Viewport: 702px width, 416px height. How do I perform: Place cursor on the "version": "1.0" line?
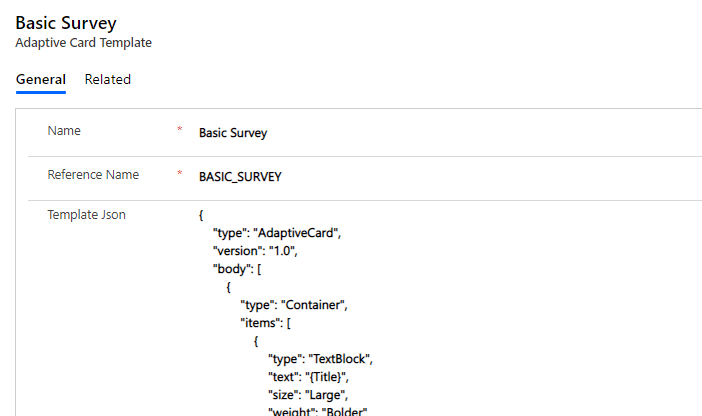coord(256,251)
